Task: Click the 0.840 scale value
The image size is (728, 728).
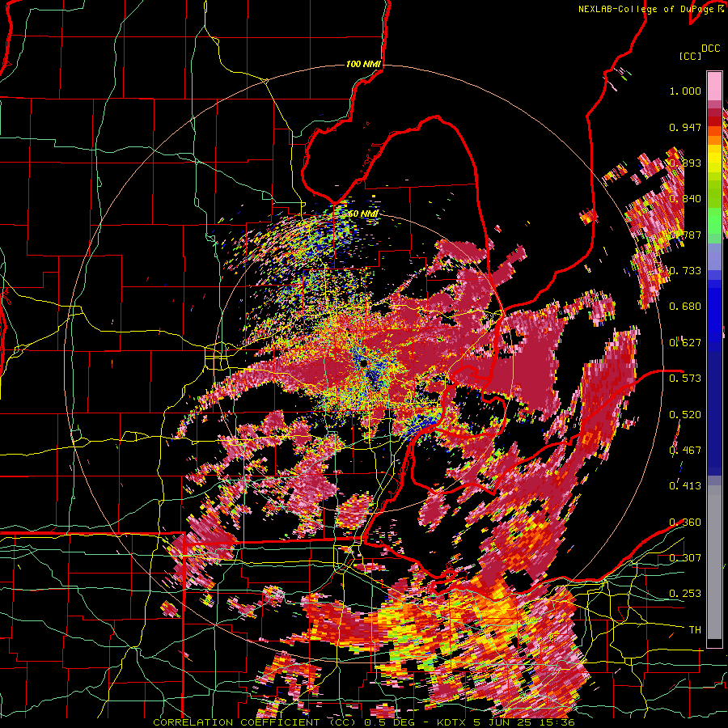Action: click(685, 199)
